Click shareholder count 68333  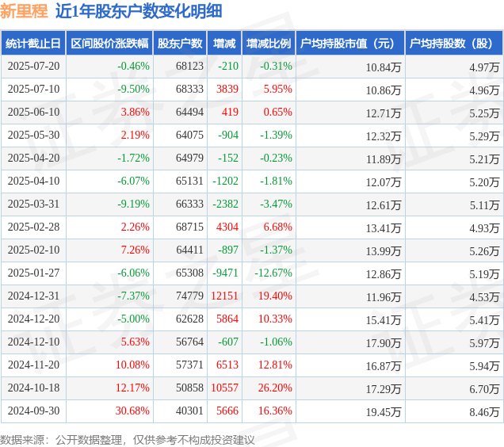(x=189, y=89)
